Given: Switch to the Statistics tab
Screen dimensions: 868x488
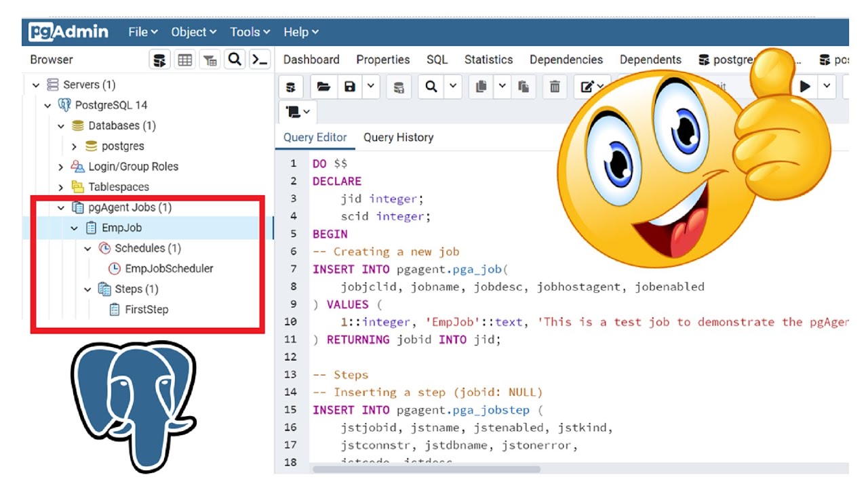Looking at the screenshot, I should click(488, 60).
